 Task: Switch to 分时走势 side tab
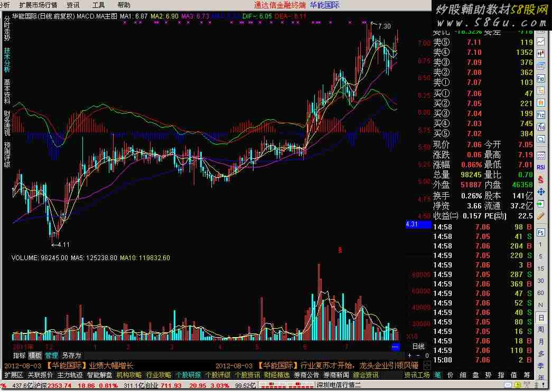pyautogui.click(x=7, y=28)
